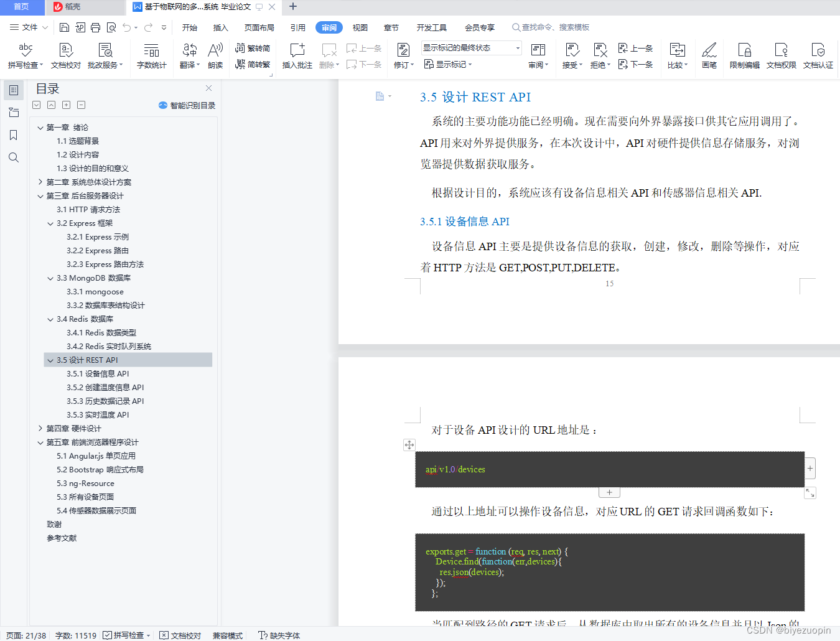Collapse the 3.2 Express 框架 node

click(x=50, y=223)
